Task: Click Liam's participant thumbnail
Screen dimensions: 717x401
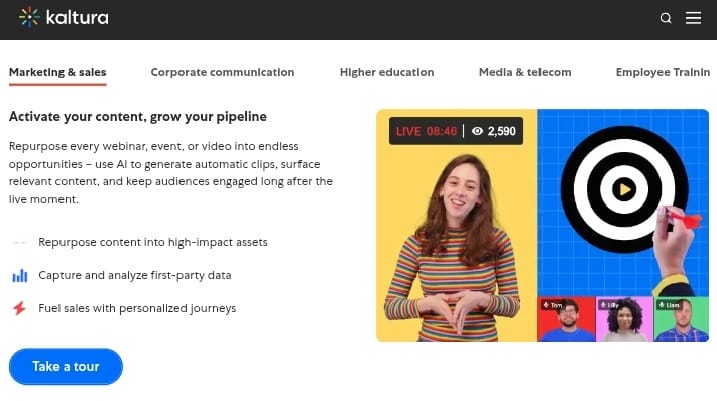Action: (x=681, y=319)
